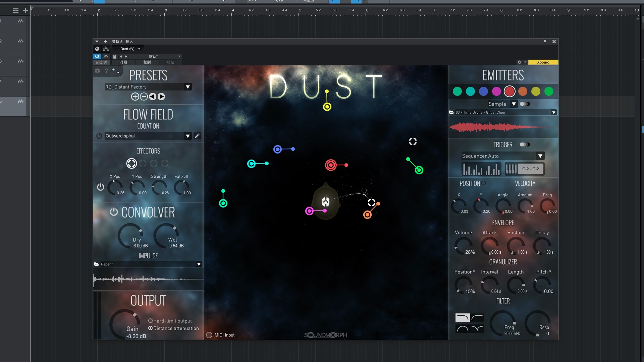This screenshot has width=644, height=362.
Task: Click the 复制 (copy) menu button
Action: tap(147, 62)
